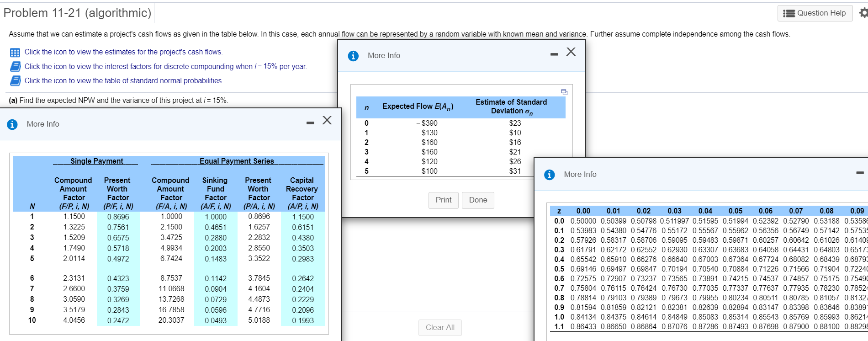
Task: Select 0.69146 in the standard normal table
Action: [583, 269]
